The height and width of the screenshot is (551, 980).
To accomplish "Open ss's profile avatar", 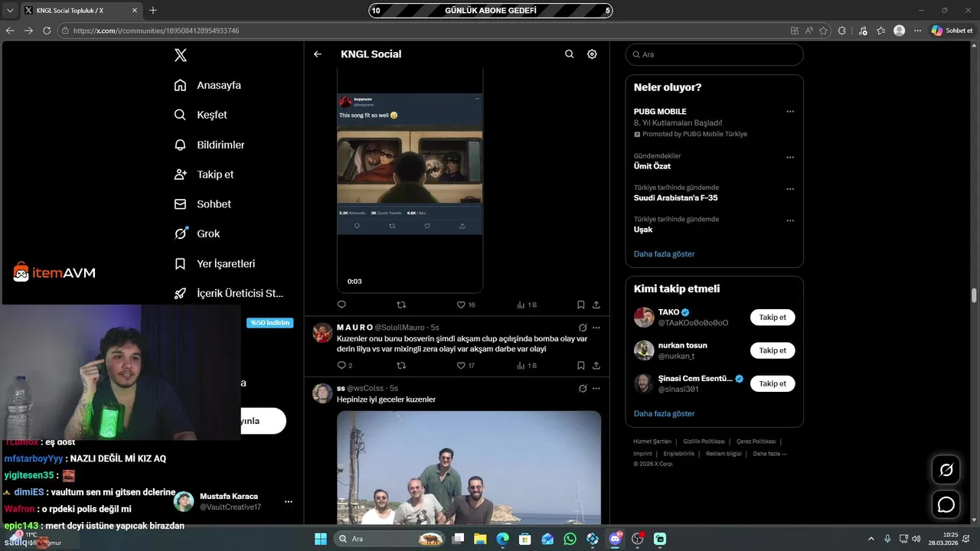I will click(322, 393).
